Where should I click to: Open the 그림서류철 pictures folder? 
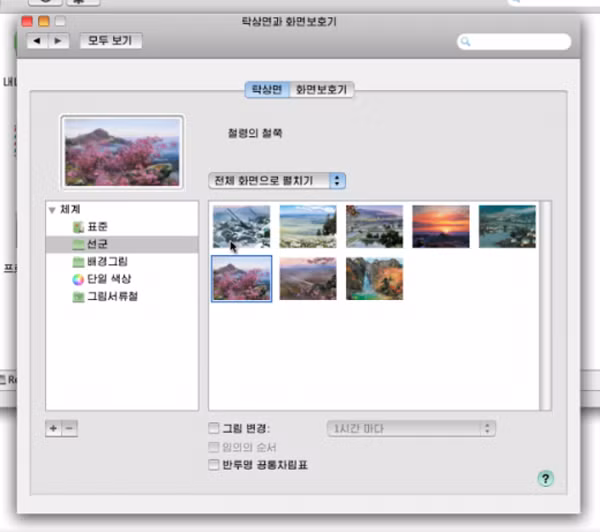(x=111, y=296)
